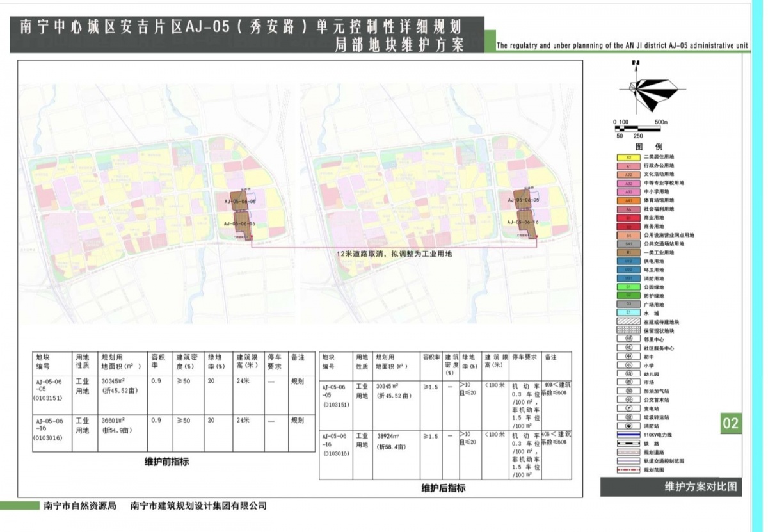
Task: Select the 变电站 legend symbol
Action: pyautogui.click(x=630, y=408)
